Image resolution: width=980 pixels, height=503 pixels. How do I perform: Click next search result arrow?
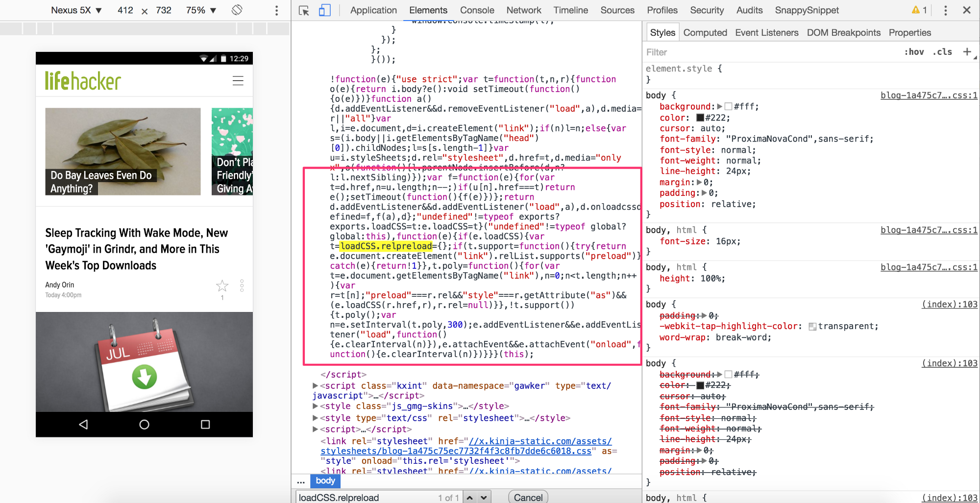484,498
